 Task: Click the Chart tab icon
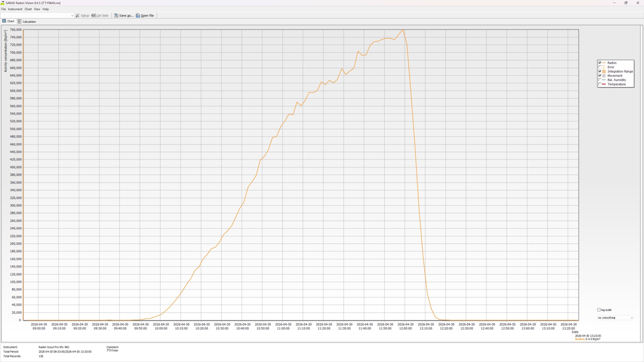point(4,21)
